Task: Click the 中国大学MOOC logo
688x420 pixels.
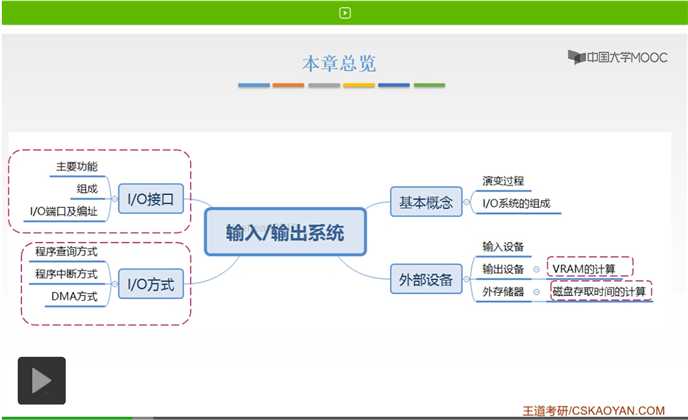Action: click(618, 57)
